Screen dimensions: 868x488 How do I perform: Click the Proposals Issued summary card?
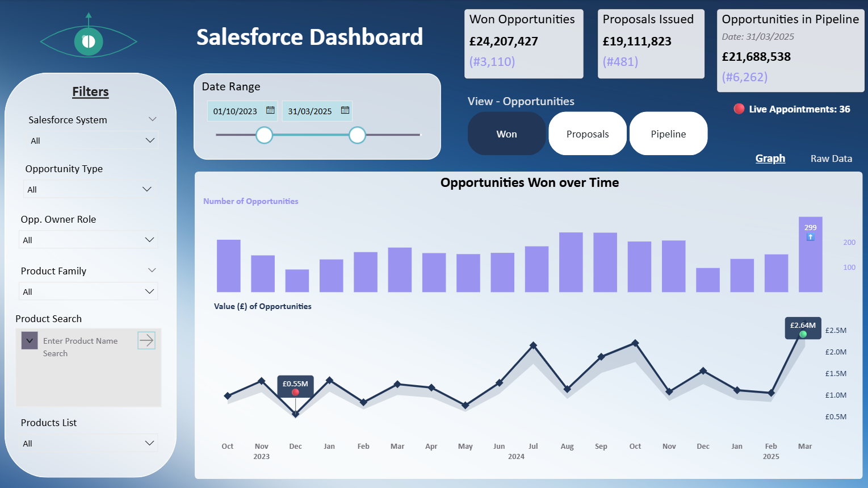pyautogui.click(x=651, y=44)
